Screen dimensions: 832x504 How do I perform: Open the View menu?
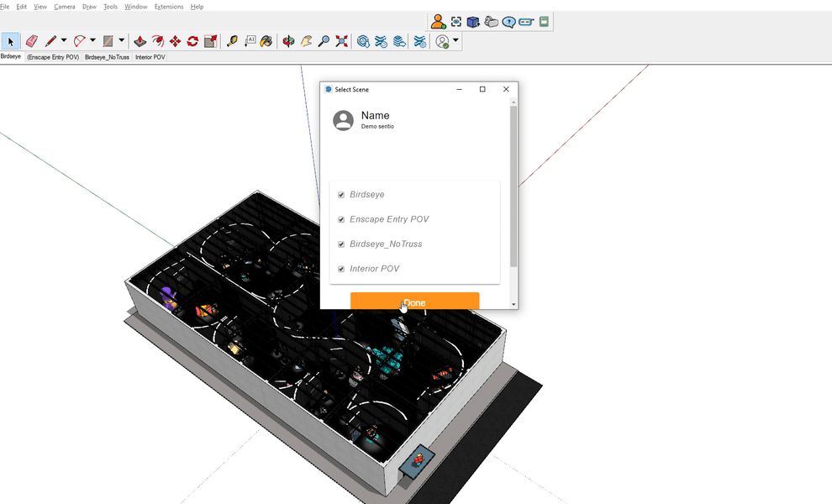(40, 7)
